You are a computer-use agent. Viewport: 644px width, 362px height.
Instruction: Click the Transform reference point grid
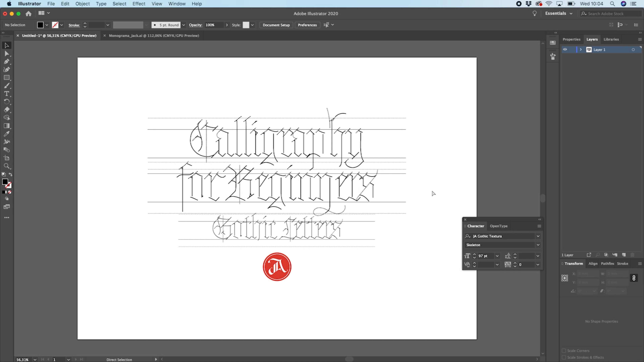565,278
